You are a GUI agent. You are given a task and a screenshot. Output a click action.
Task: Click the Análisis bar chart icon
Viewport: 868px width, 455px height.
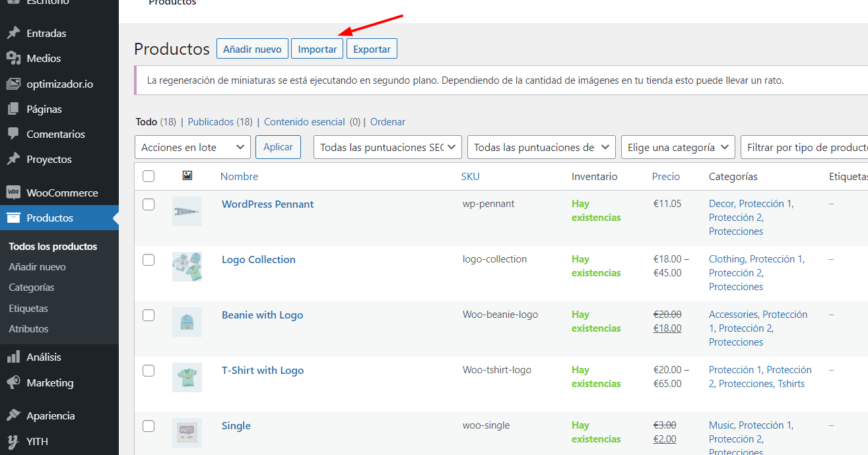[x=13, y=357]
